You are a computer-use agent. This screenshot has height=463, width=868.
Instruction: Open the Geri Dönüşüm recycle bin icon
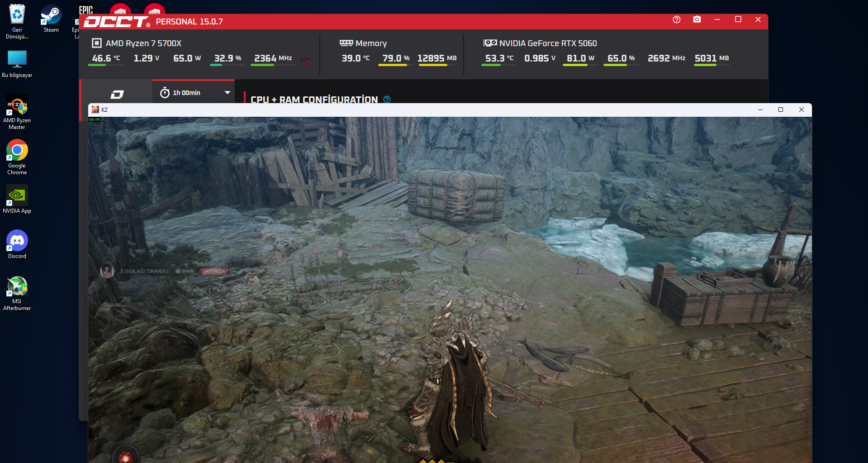(17, 21)
